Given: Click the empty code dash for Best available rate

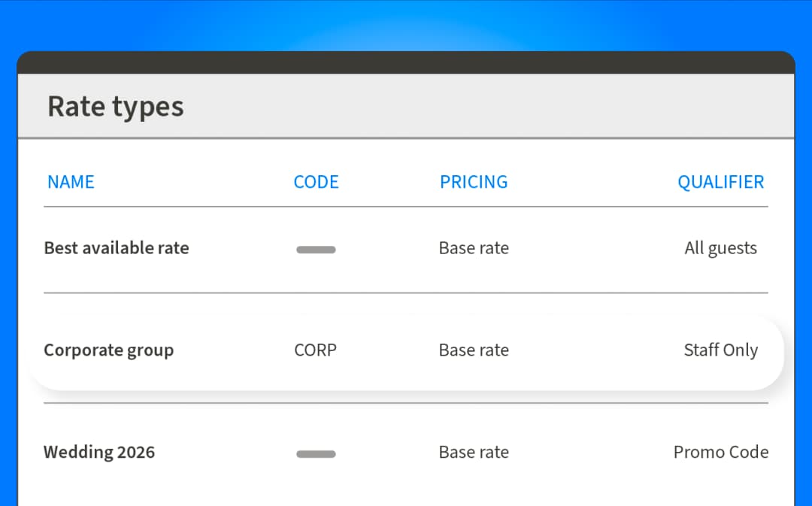Looking at the screenshot, I should 316,250.
